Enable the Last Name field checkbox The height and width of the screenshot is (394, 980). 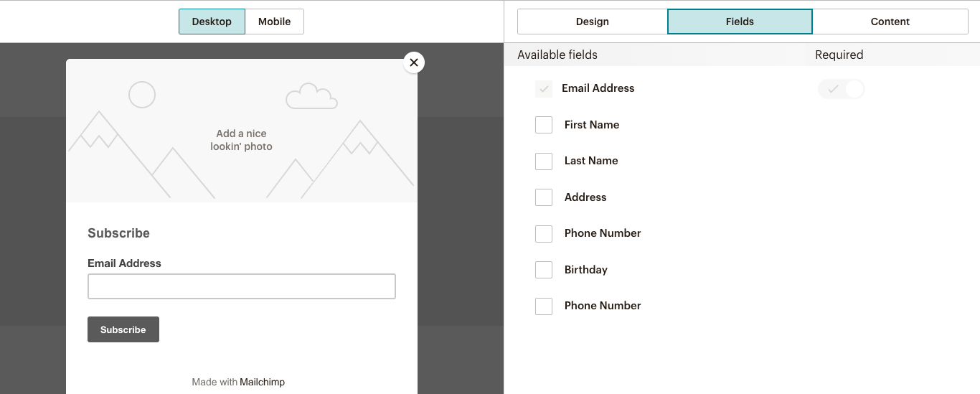click(x=544, y=161)
